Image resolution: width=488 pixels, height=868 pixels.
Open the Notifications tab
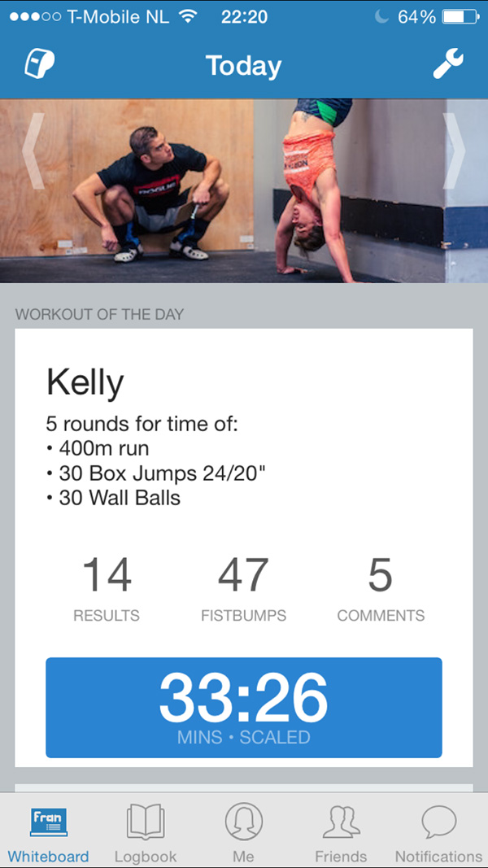point(438,831)
